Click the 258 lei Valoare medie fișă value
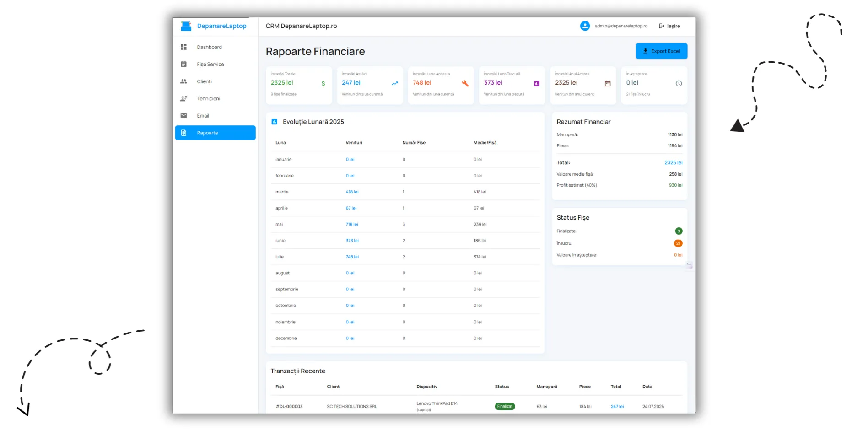This screenshot has height=430, width=868. tap(675, 174)
